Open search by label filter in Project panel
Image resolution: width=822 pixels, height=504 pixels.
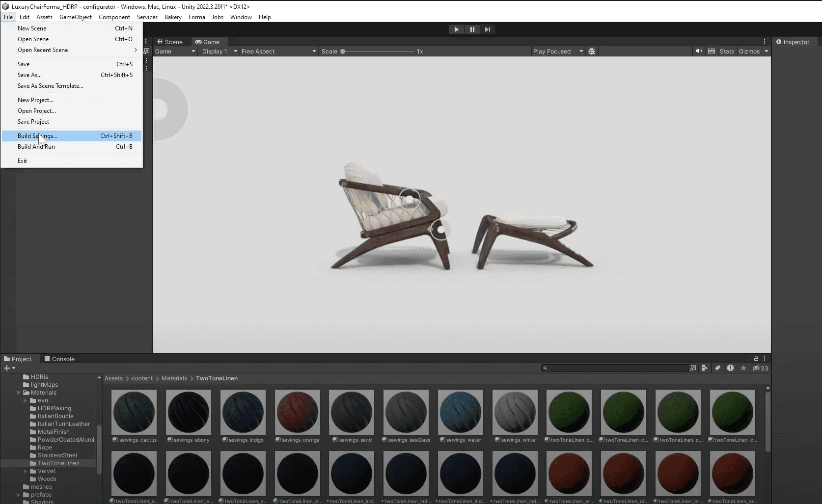coord(718,368)
